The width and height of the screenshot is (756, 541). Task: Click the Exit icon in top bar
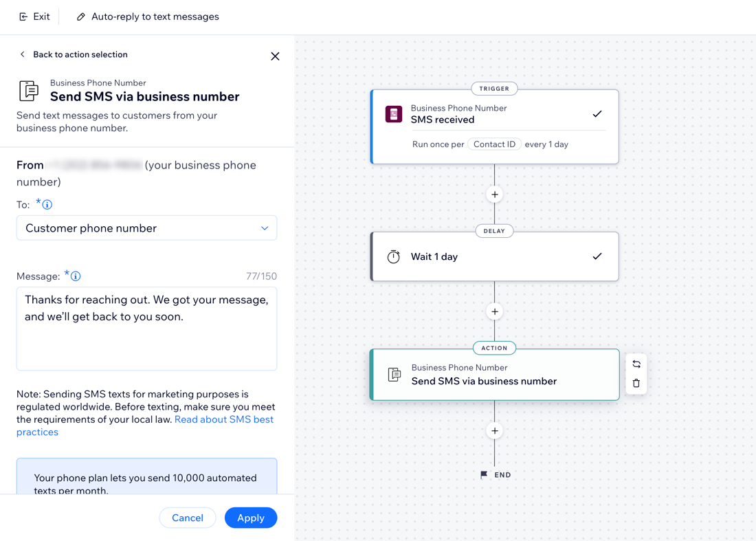[23, 17]
